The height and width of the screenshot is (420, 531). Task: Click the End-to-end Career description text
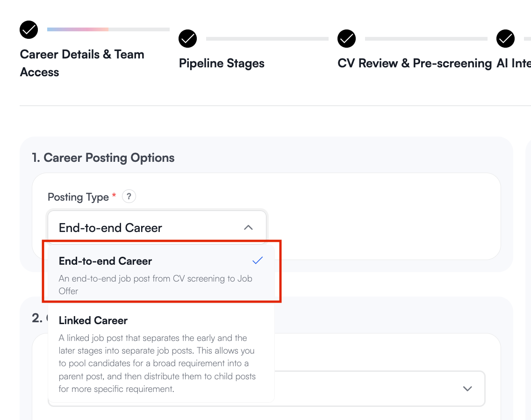(155, 284)
